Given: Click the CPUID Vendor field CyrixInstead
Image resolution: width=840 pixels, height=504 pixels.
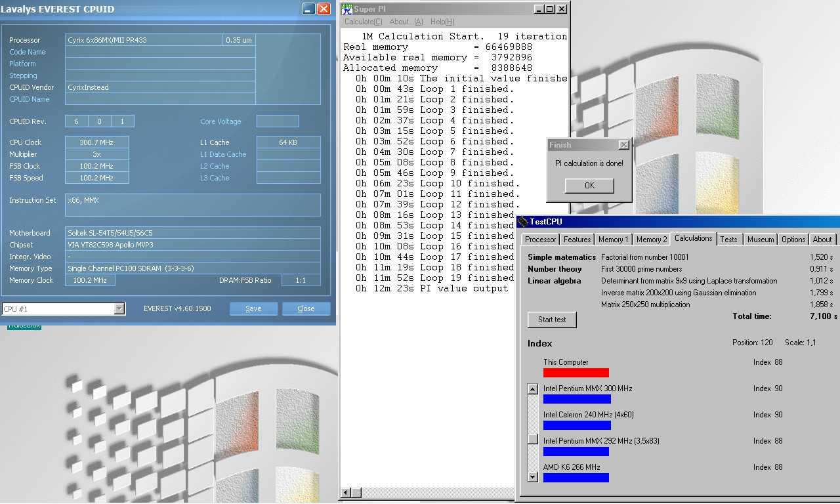Looking at the screenshot, I should point(160,87).
